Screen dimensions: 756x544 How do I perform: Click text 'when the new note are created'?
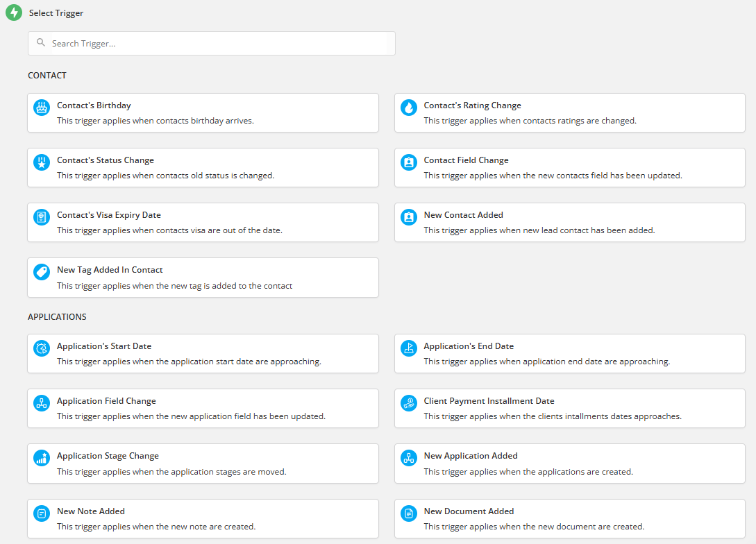tap(193, 527)
